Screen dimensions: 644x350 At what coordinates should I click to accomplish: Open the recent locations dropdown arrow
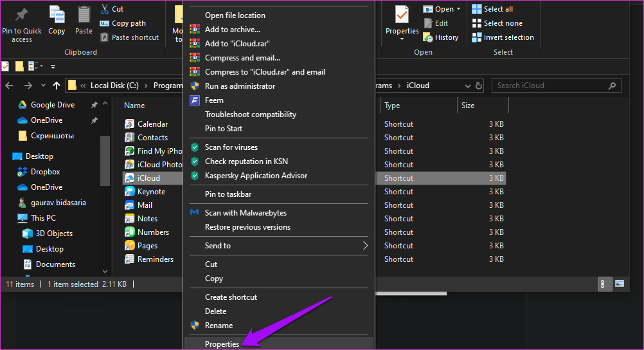[x=43, y=86]
